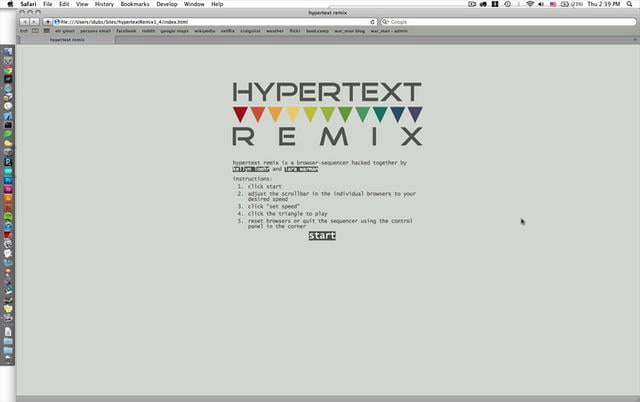Click the Wi-Fi icon in the menu bar

(x=529, y=5)
